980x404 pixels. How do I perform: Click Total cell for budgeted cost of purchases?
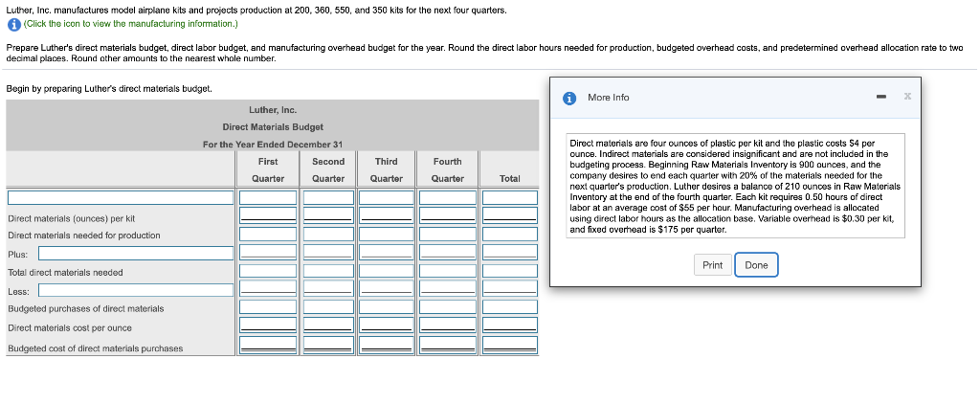tap(510, 345)
